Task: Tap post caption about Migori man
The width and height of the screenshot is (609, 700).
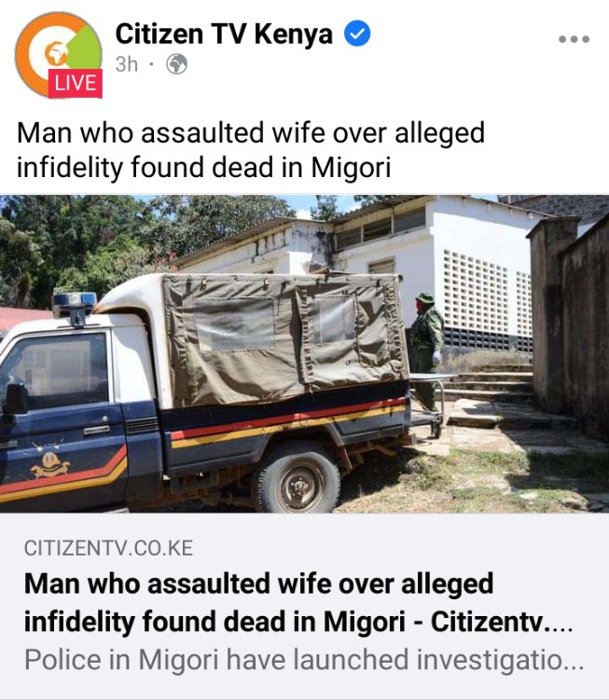Action: [x=251, y=150]
